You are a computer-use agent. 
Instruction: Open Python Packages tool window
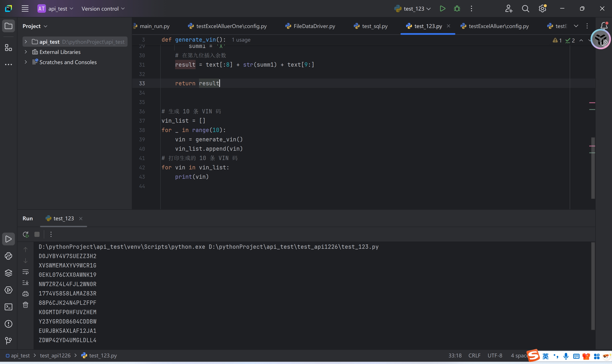point(8,273)
